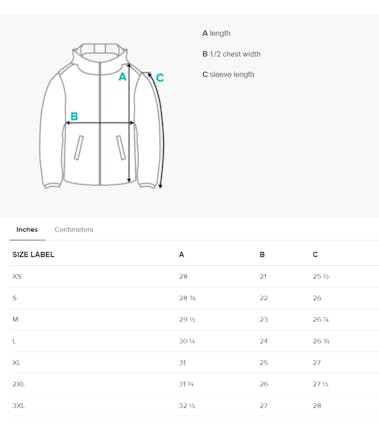Image resolution: width=379 pixels, height=423 pixels.
Task: Select the 3XL size row
Action: (193, 406)
